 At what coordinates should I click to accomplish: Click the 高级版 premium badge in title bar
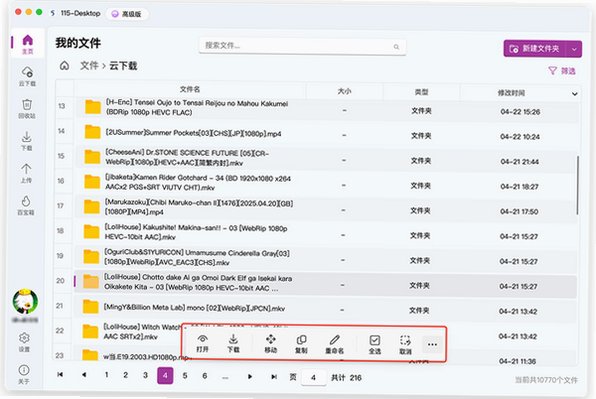pos(127,14)
